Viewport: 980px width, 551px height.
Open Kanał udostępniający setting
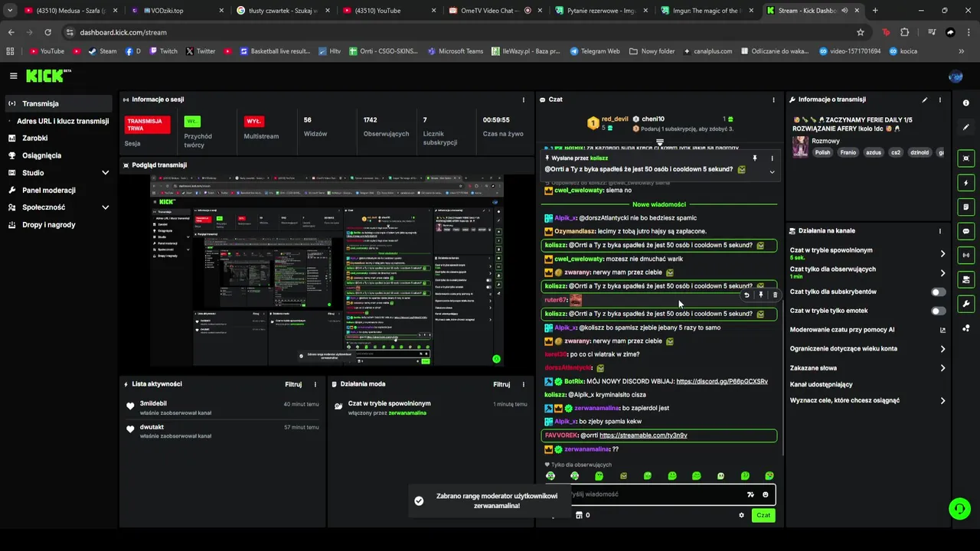point(822,384)
